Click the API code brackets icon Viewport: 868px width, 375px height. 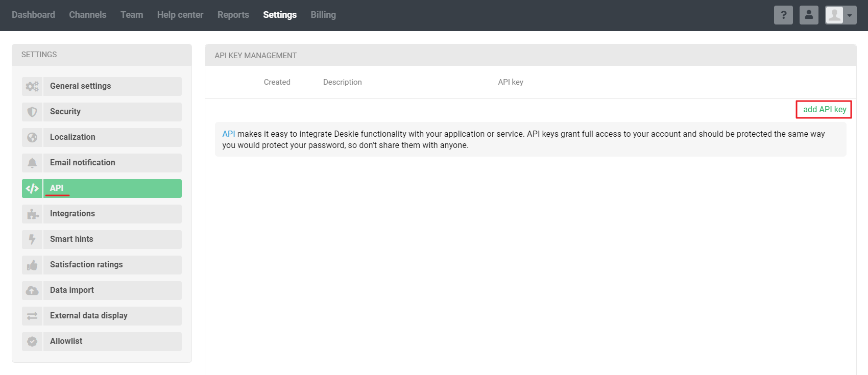pyautogui.click(x=32, y=188)
